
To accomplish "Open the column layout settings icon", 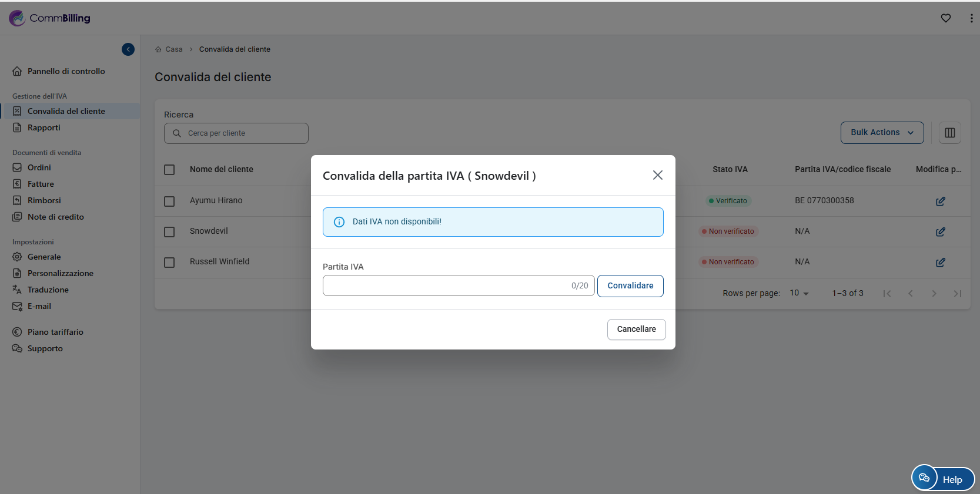I will click(949, 133).
